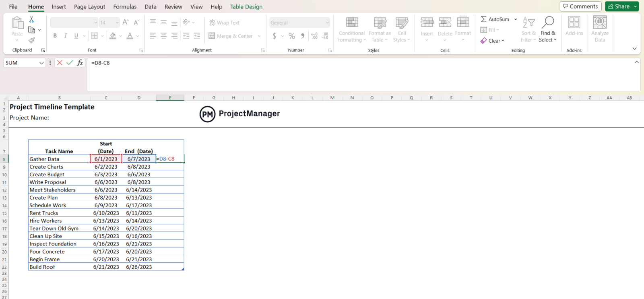Viewport: 644px width, 299px height.
Task: Open Insert Function fx icon
Action: (x=80, y=63)
